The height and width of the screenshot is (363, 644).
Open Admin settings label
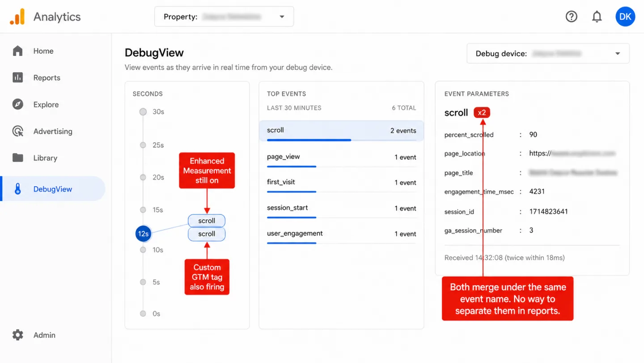pyautogui.click(x=44, y=335)
